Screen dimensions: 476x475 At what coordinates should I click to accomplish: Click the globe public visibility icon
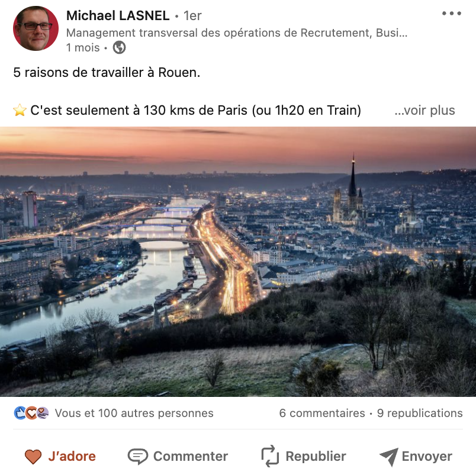pos(119,47)
